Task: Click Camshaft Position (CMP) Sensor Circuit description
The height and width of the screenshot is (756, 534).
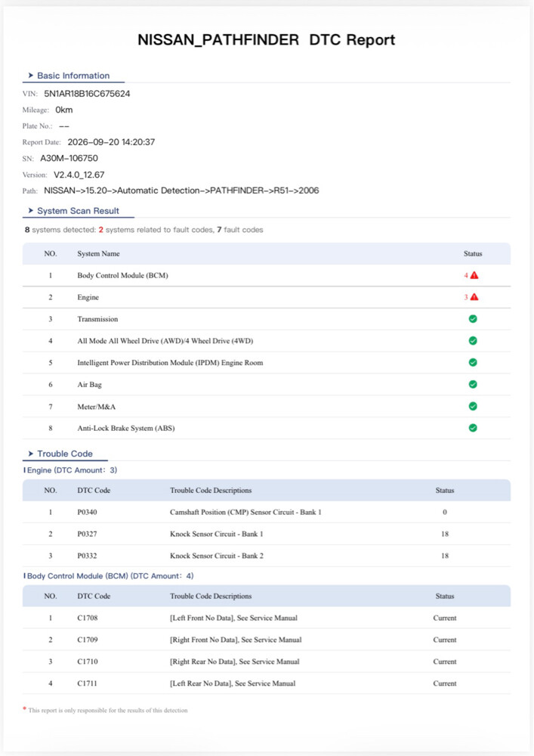Action: (x=245, y=512)
